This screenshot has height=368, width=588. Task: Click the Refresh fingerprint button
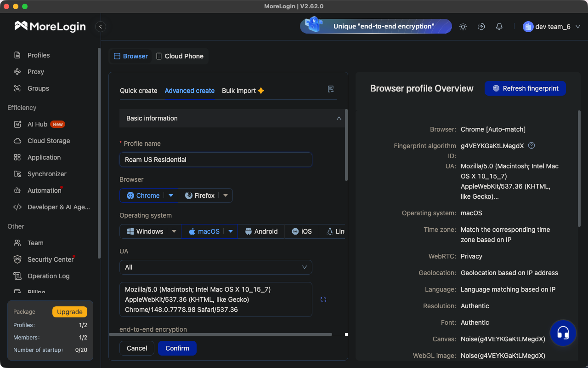point(525,88)
